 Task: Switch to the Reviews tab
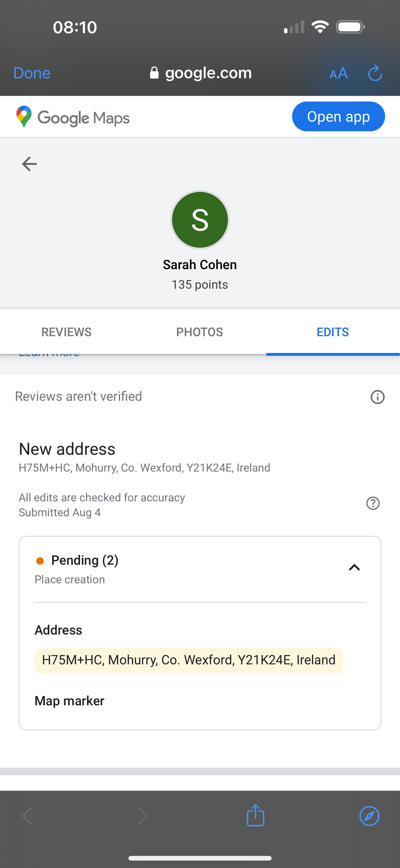[x=66, y=332]
